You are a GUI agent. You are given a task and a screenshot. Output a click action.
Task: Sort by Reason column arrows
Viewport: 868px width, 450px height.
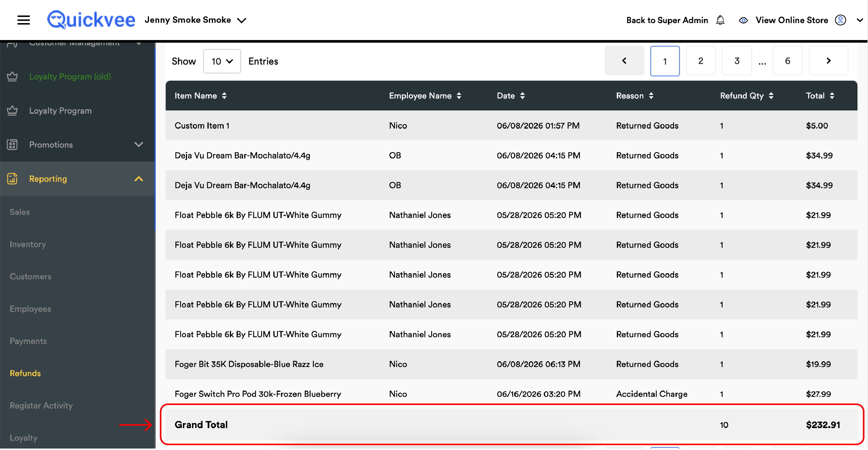(651, 96)
